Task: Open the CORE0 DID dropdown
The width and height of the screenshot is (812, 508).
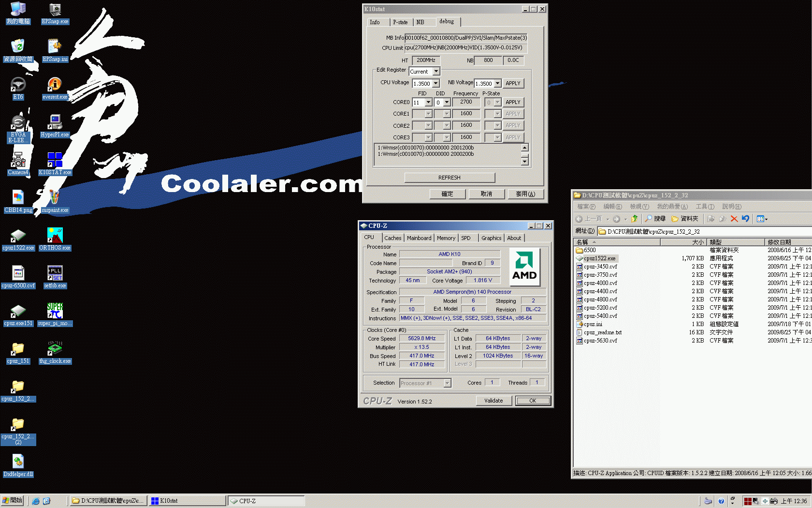Action: [447, 103]
